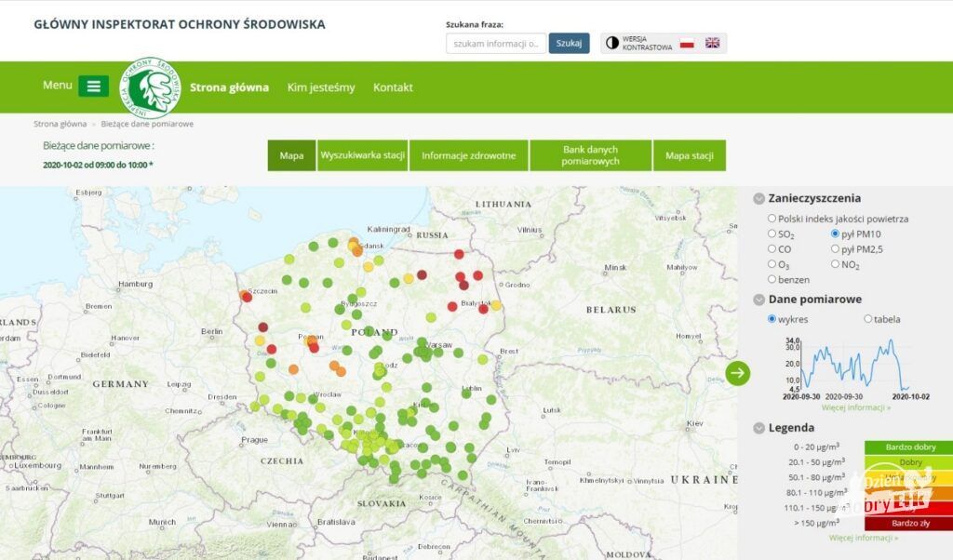This screenshot has width=953, height=560.
Task: Open Więcej informacji link below the chart
Action: coord(855,407)
